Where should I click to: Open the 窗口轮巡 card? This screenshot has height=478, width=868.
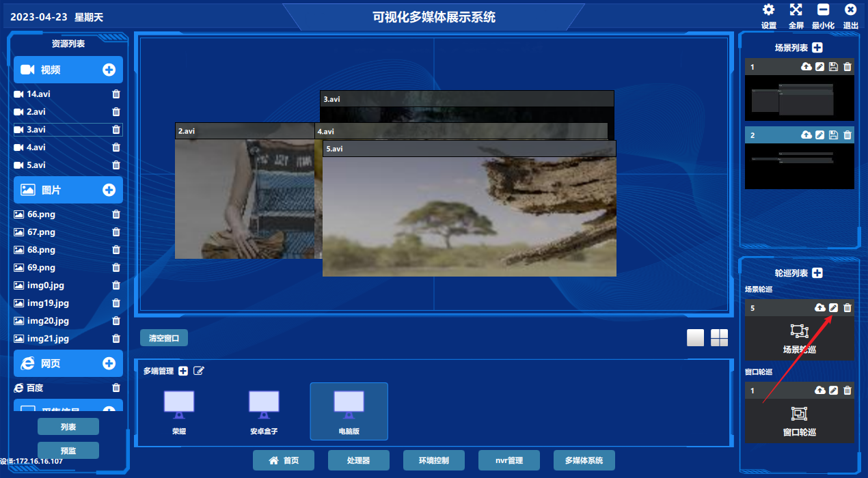tap(800, 421)
